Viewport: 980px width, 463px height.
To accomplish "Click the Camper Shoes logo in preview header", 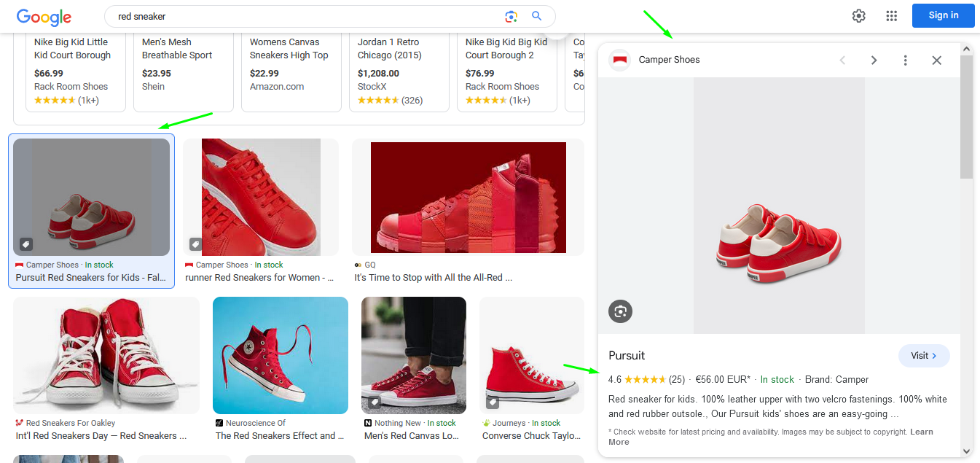I will 620,60.
